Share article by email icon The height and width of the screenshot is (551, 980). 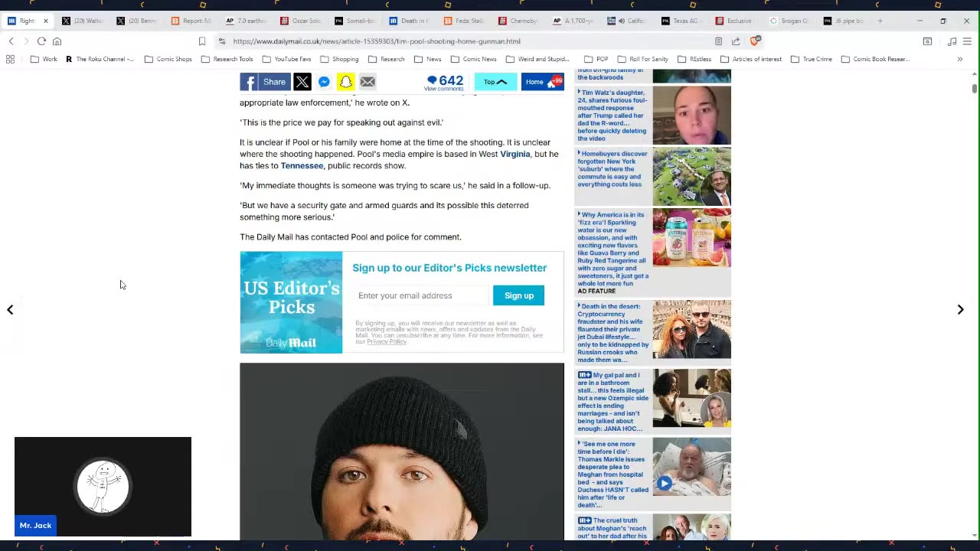point(367,82)
